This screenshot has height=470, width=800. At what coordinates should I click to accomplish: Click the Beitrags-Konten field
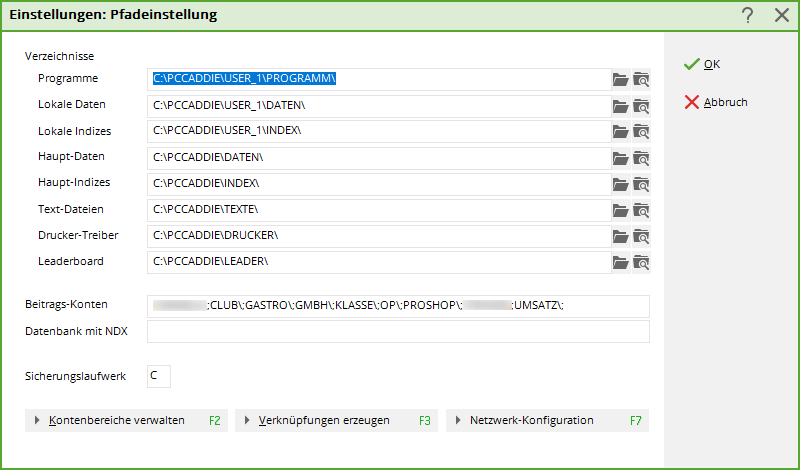(x=398, y=306)
